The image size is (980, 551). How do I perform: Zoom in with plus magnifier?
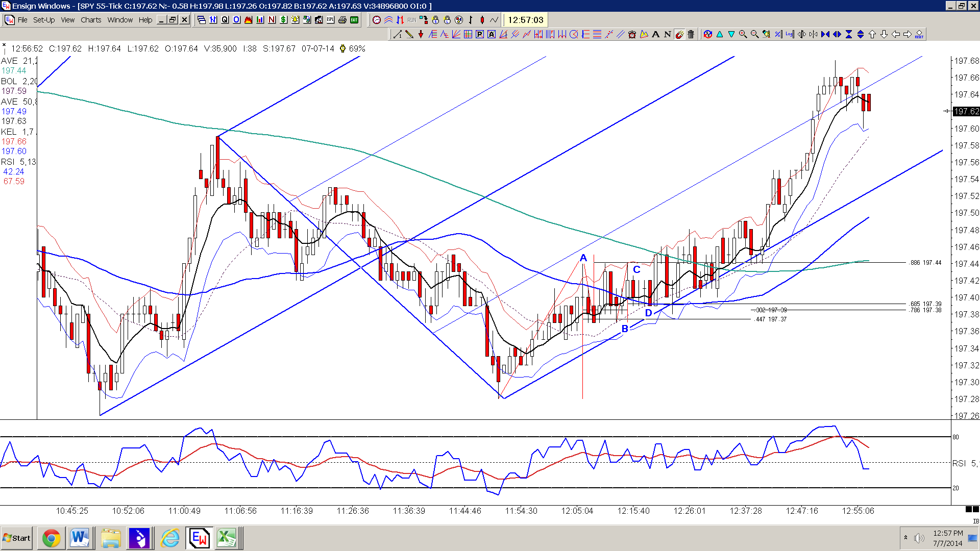[743, 34]
